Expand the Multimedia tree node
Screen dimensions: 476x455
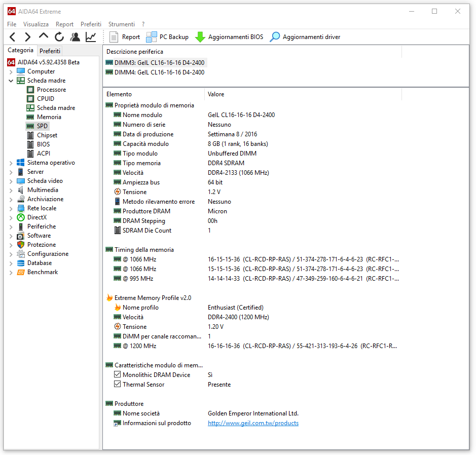pos(11,190)
